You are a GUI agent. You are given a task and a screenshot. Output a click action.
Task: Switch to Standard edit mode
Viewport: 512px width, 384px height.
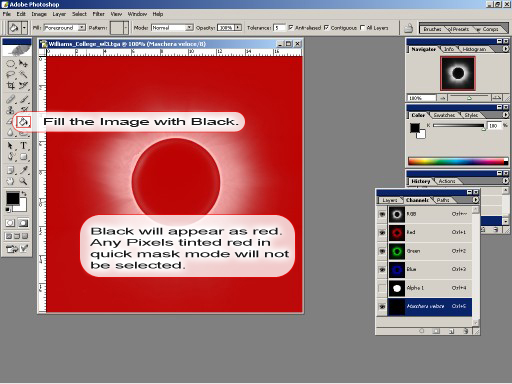(10, 223)
